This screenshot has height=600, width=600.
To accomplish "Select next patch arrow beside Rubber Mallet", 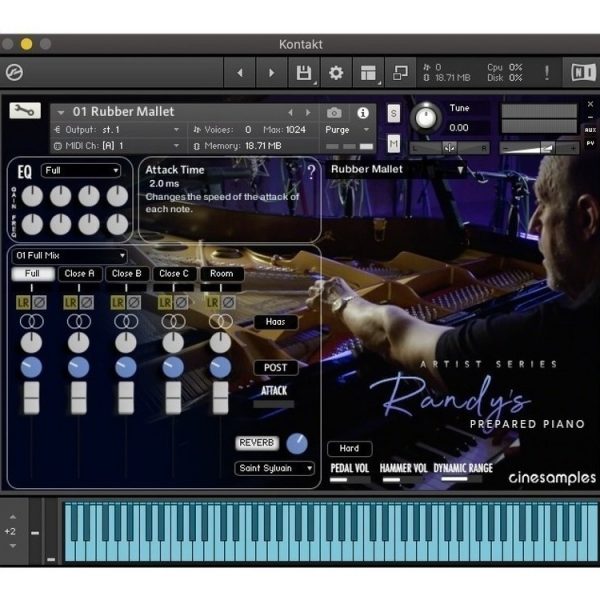I will click(308, 112).
